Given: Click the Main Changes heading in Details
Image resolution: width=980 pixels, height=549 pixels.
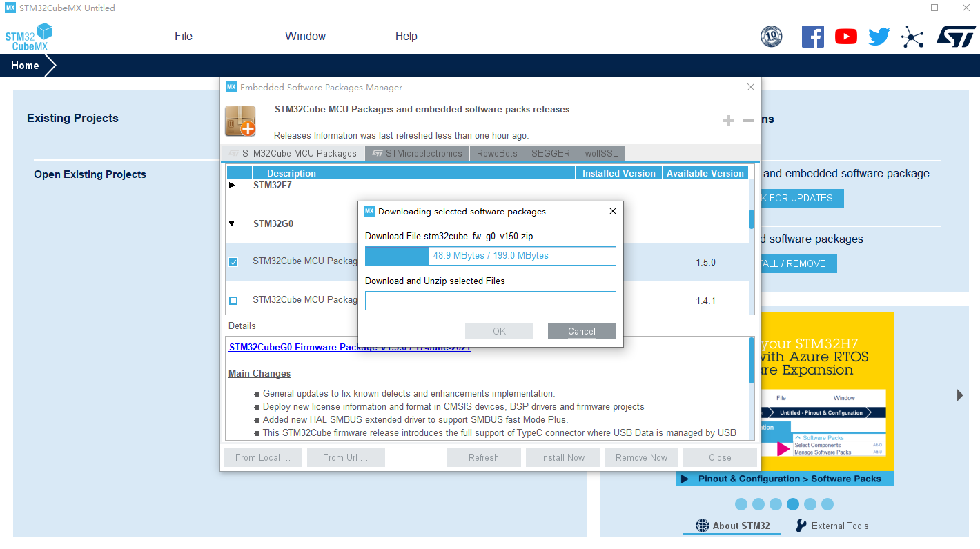Looking at the screenshot, I should point(259,373).
